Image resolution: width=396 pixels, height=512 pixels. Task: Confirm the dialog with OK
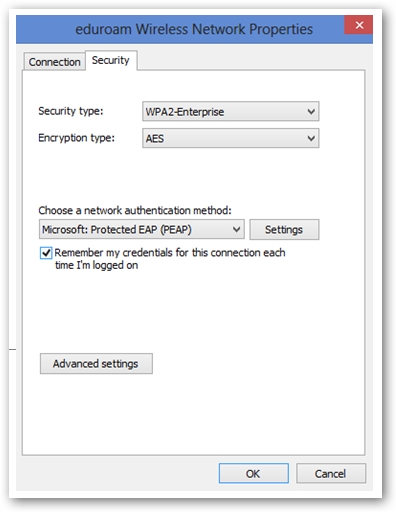coord(253,473)
